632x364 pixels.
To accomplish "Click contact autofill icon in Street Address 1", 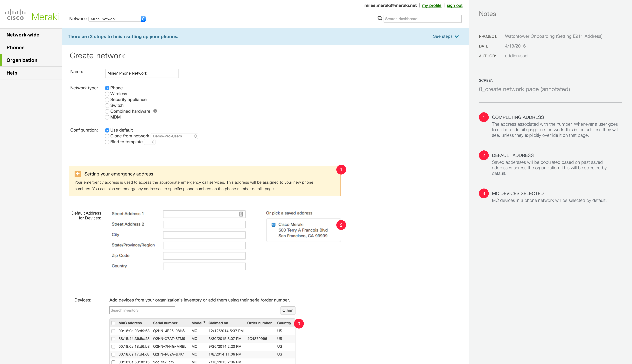I will (241, 214).
